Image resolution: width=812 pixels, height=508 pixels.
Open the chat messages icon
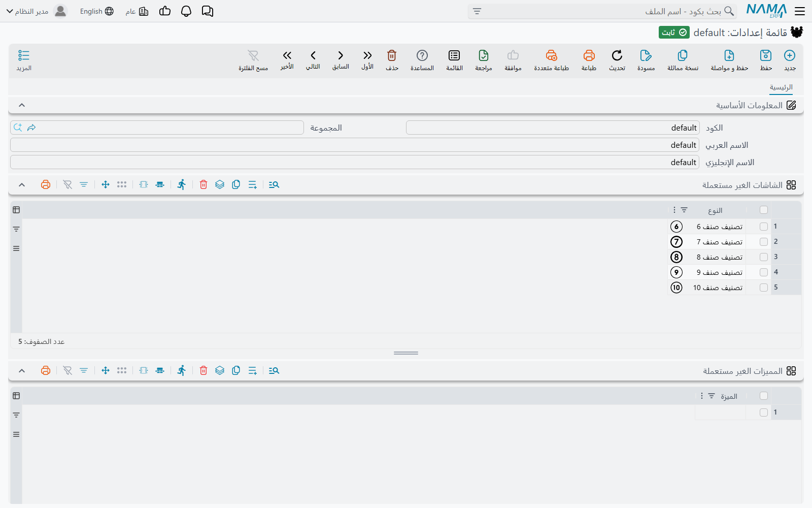click(208, 11)
